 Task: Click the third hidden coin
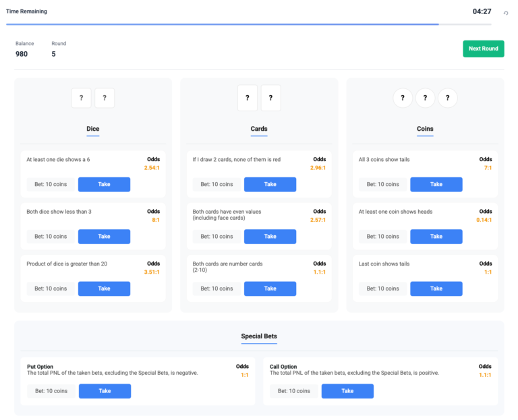tap(448, 98)
